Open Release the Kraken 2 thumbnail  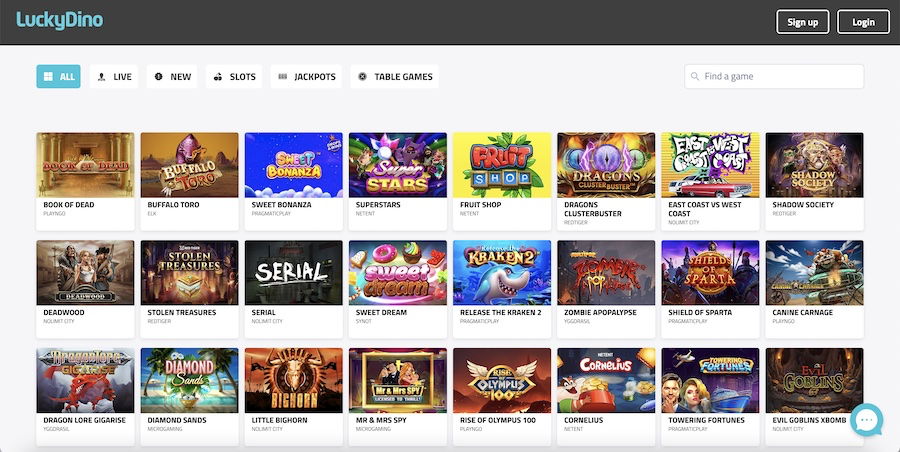pos(502,273)
